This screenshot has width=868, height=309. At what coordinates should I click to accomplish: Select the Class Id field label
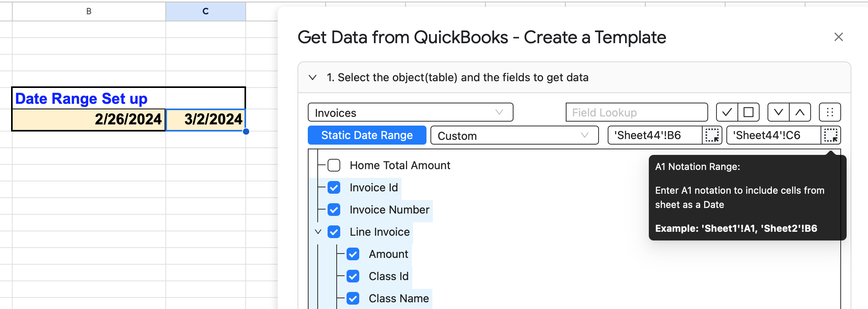point(389,276)
